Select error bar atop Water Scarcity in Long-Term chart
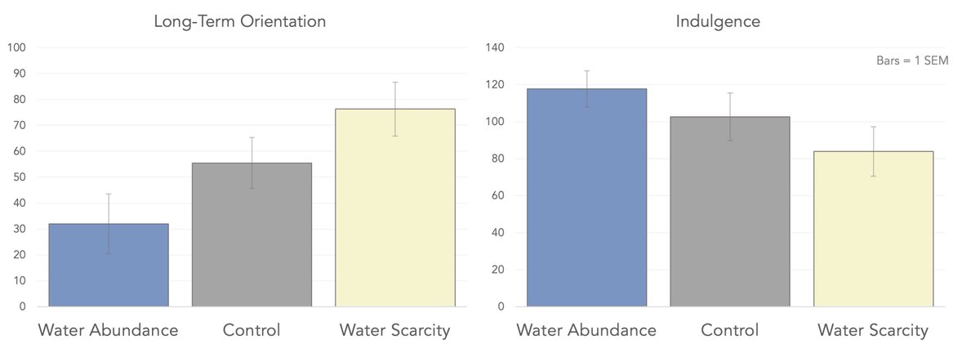Viewport: 980px width, 358px height. (x=395, y=92)
